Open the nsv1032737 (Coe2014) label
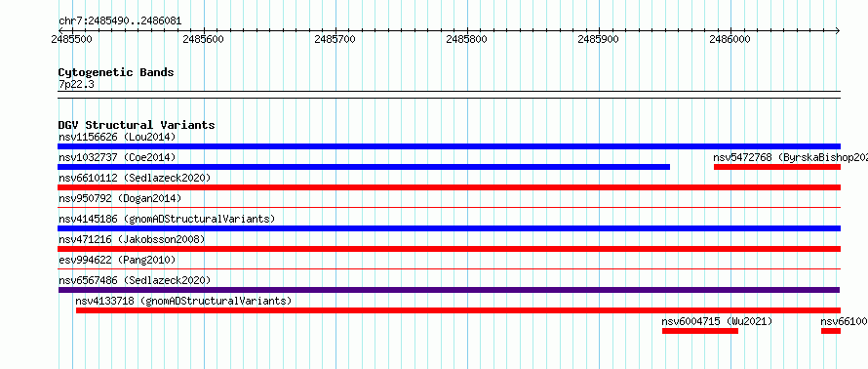Image resolution: width=868 pixels, height=369 pixels. pos(117,157)
